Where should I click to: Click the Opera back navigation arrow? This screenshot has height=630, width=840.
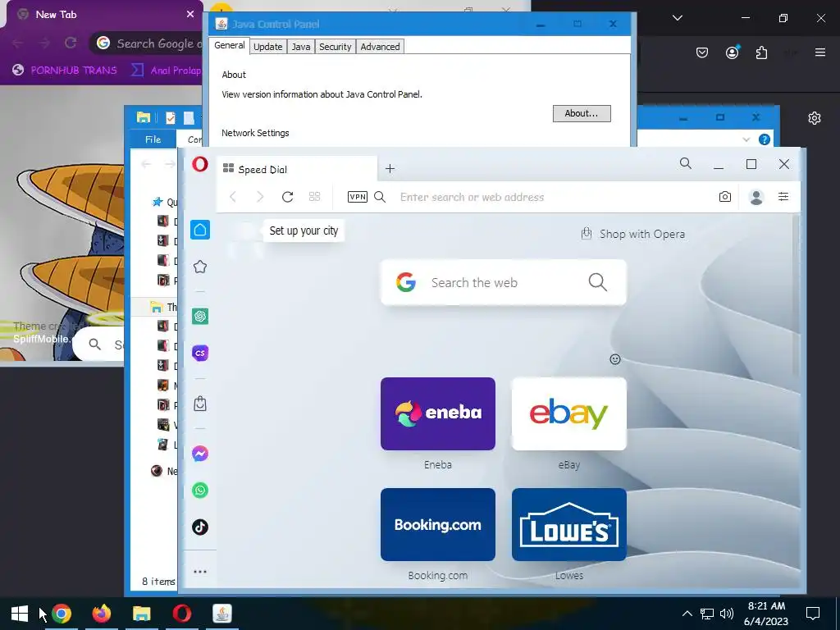tap(233, 197)
